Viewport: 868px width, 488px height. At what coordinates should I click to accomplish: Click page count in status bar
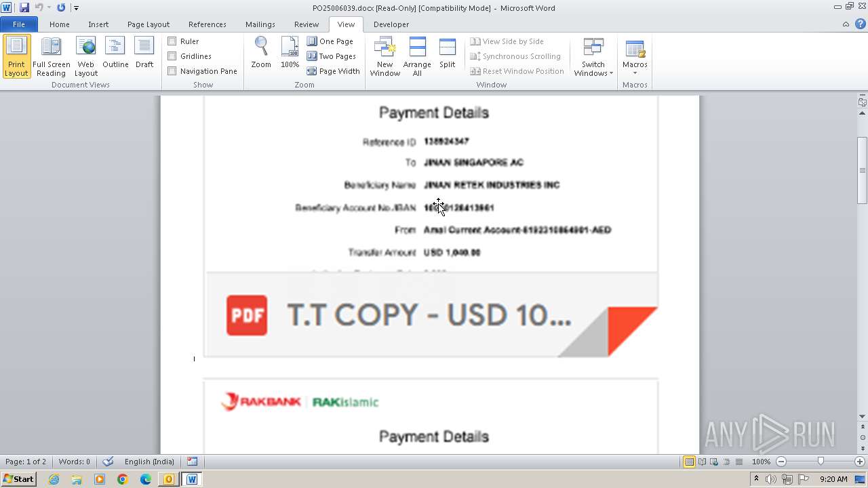point(26,462)
